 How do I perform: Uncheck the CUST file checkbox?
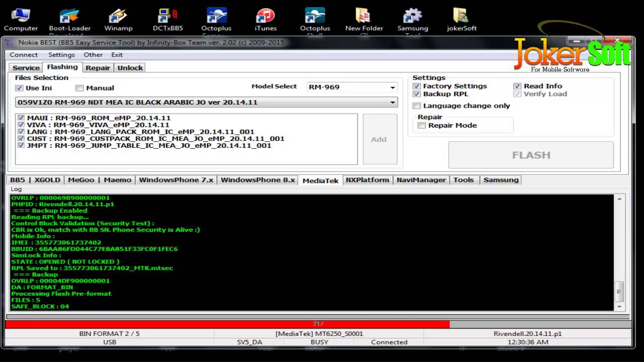[21, 139]
